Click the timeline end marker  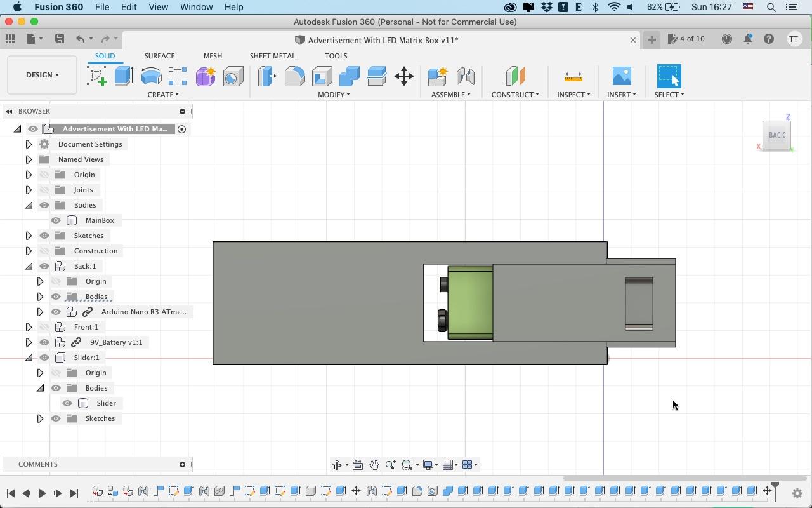pos(775,491)
